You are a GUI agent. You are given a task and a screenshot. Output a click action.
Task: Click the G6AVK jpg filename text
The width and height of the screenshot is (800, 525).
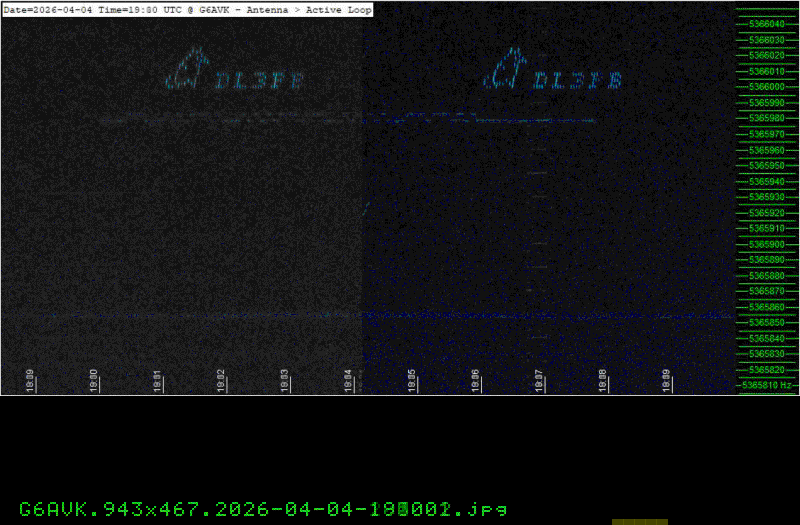pyautogui.click(x=263, y=508)
